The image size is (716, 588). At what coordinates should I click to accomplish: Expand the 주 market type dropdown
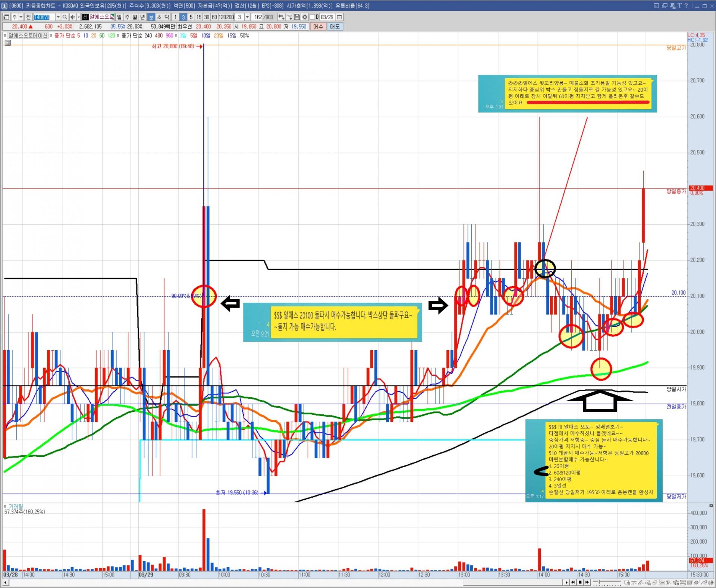21,17
